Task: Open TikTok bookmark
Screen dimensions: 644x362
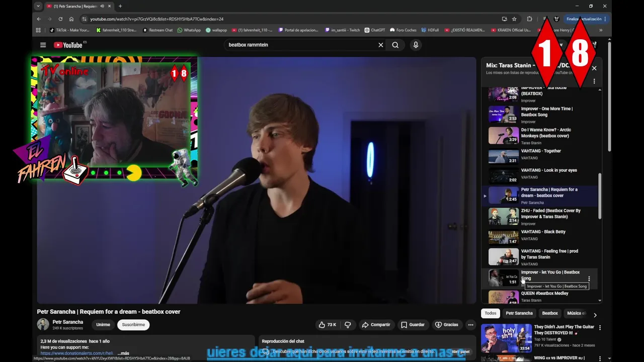Action: click(69, 30)
